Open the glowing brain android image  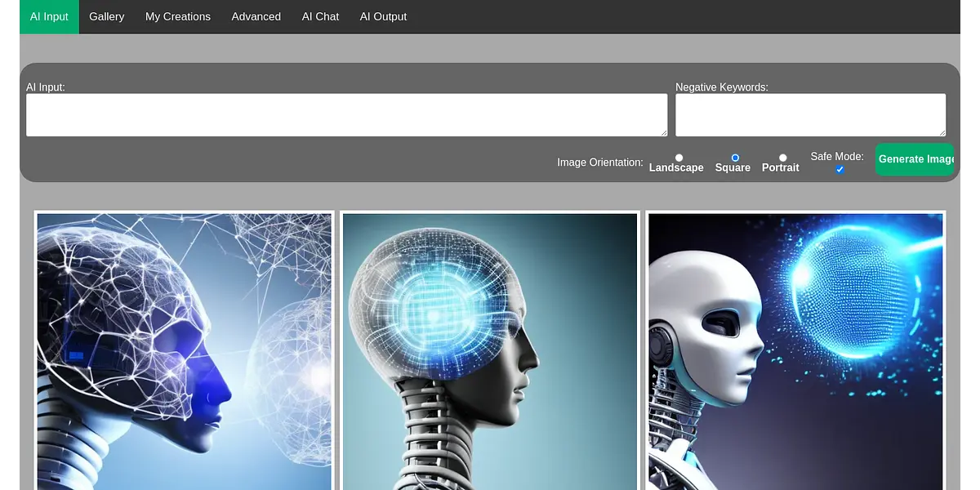pyautogui.click(x=489, y=351)
